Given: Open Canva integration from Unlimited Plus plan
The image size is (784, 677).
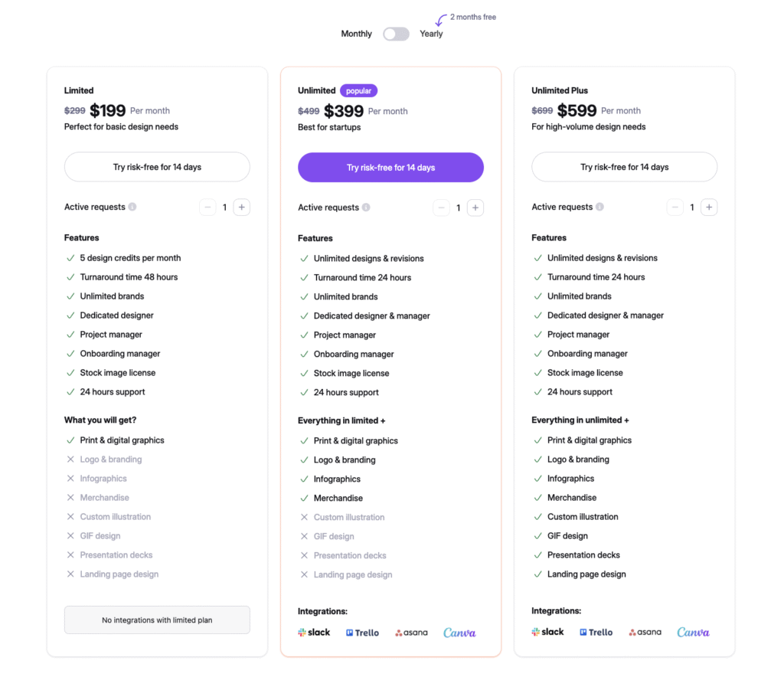Looking at the screenshot, I should point(692,631).
